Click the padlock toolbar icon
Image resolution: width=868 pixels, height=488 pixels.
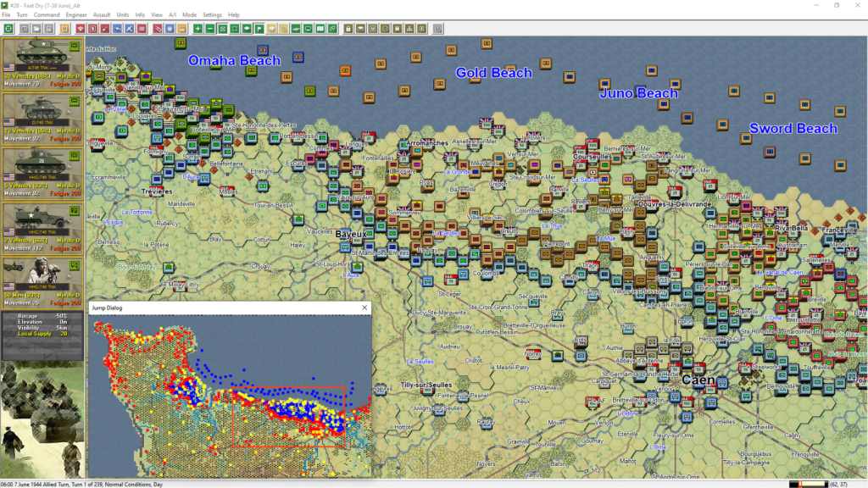348,29
